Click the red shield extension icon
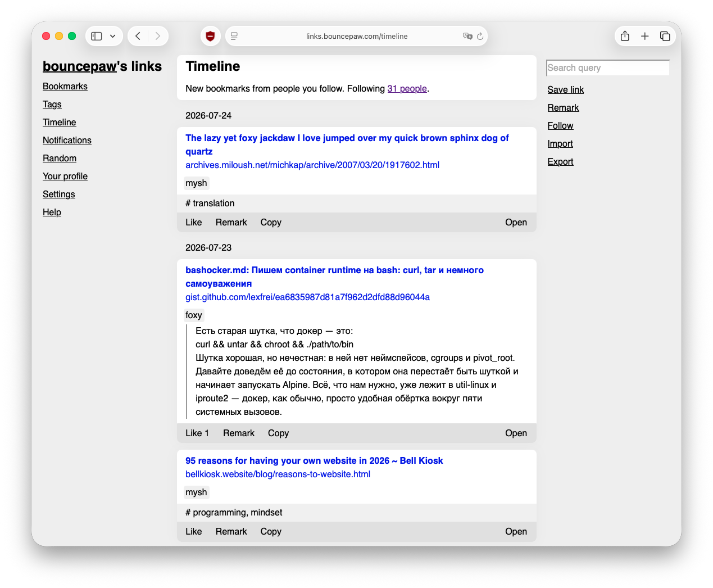The width and height of the screenshot is (713, 588). 210,36
